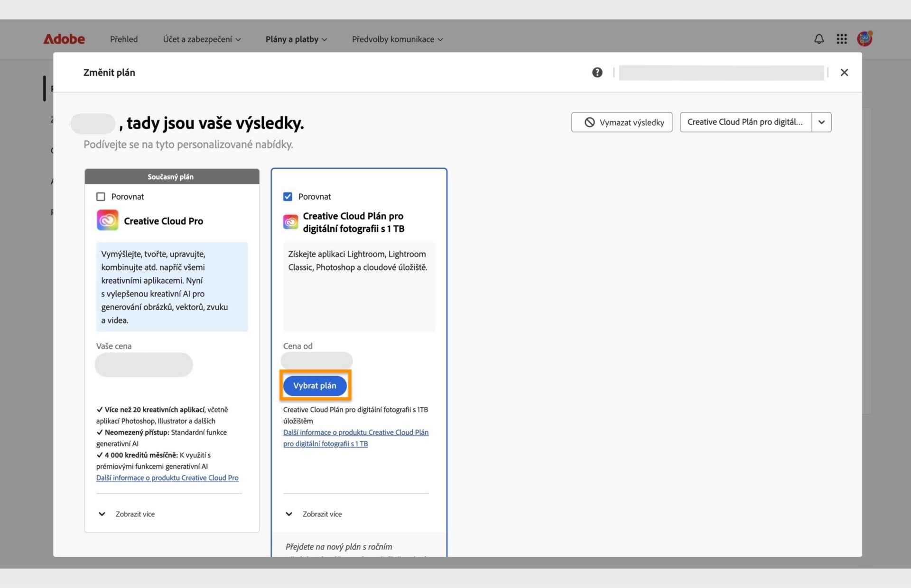Viewport: 911px width, 588px height.
Task: Go to the Přehled tab
Action: click(x=124, y=39)
